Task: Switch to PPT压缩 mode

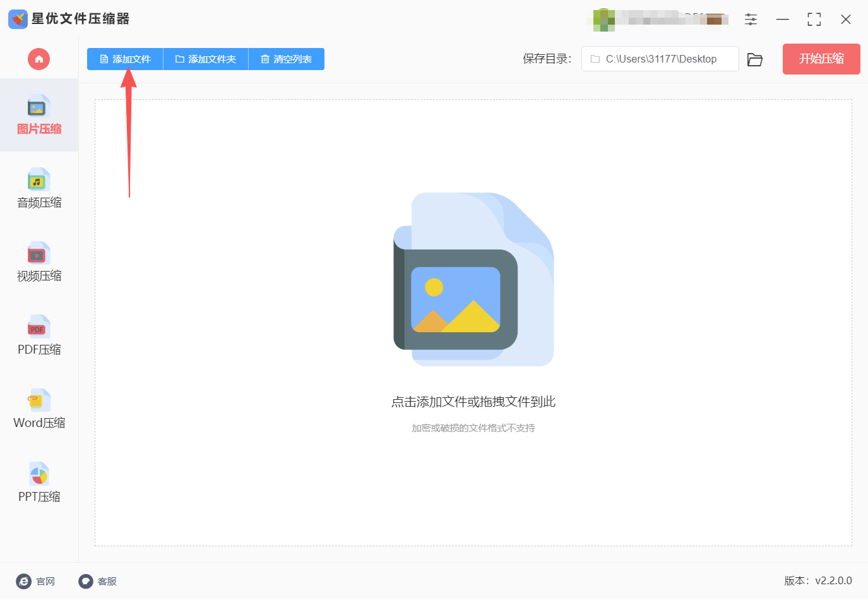Action: click(38, 483)
